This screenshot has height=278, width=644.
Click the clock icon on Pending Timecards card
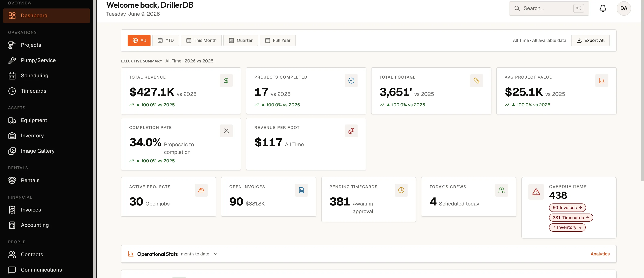(x=401, y=190)
